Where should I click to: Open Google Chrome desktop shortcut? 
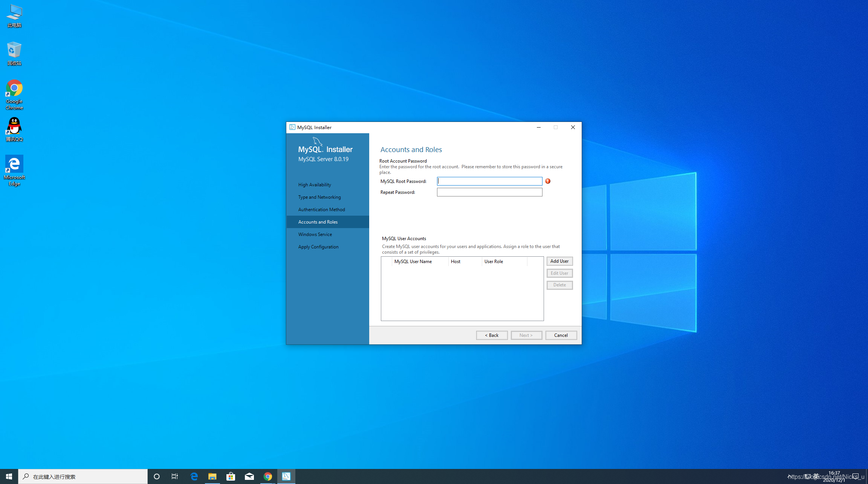pyautogui.click(x=14, y=94)
